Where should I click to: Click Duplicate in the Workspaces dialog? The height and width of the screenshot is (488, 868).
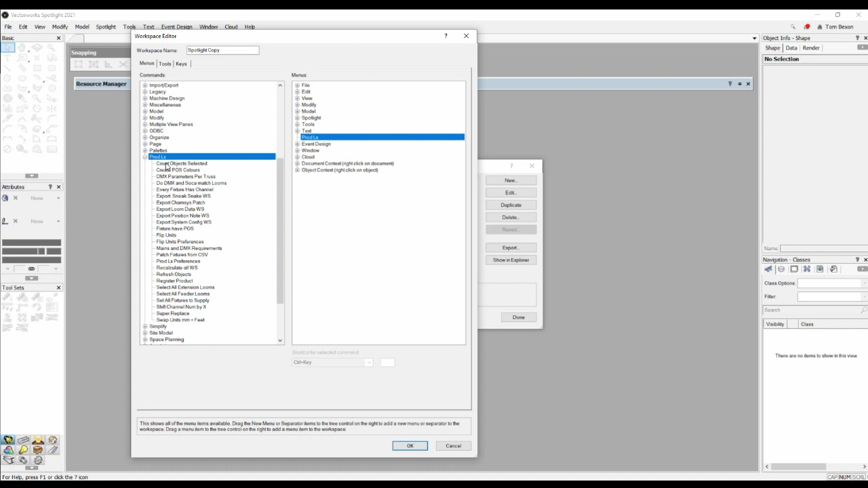511,205
